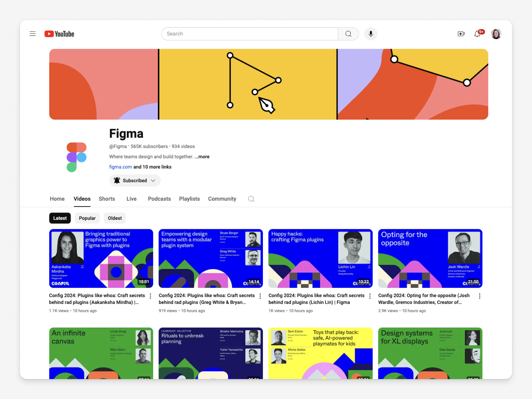This screenshot has height=399, width=532.
Task: Open the figma.com link
Action: point(121,167)
